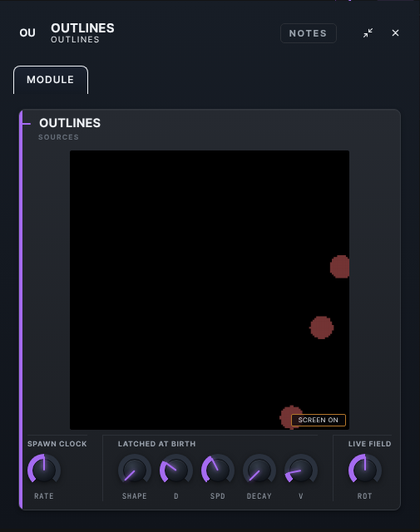Screen dimensions: 420x532
Task: Click the OU module badge
Action: (x=27, y=33)
